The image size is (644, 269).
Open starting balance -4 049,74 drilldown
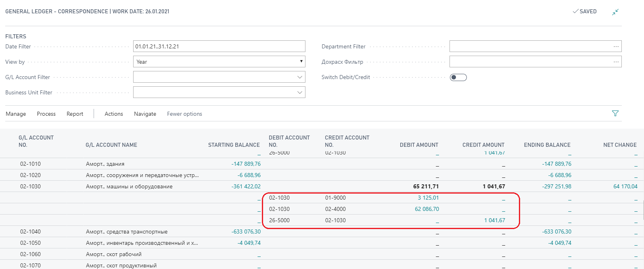click(249, 243)
